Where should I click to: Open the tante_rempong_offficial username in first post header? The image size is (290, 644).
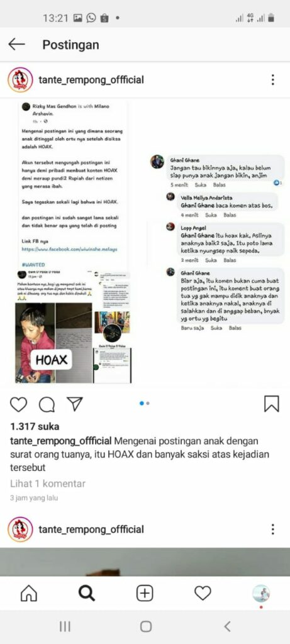tap(91, 80)
